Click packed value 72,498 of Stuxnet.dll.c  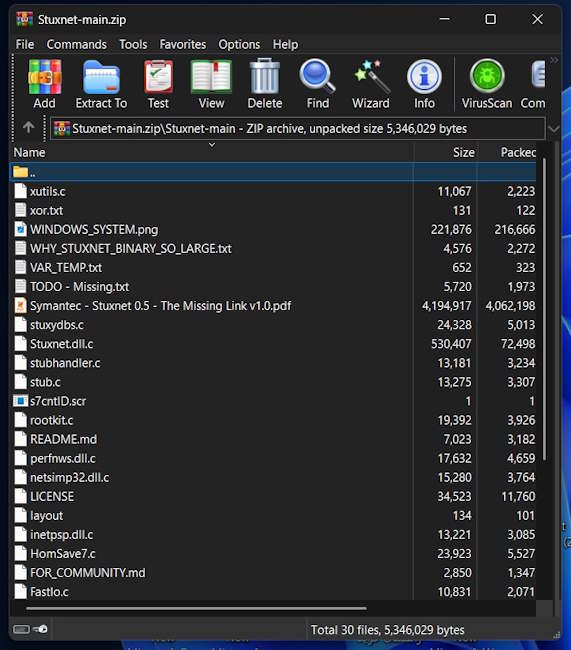click(x=518, y=344)
